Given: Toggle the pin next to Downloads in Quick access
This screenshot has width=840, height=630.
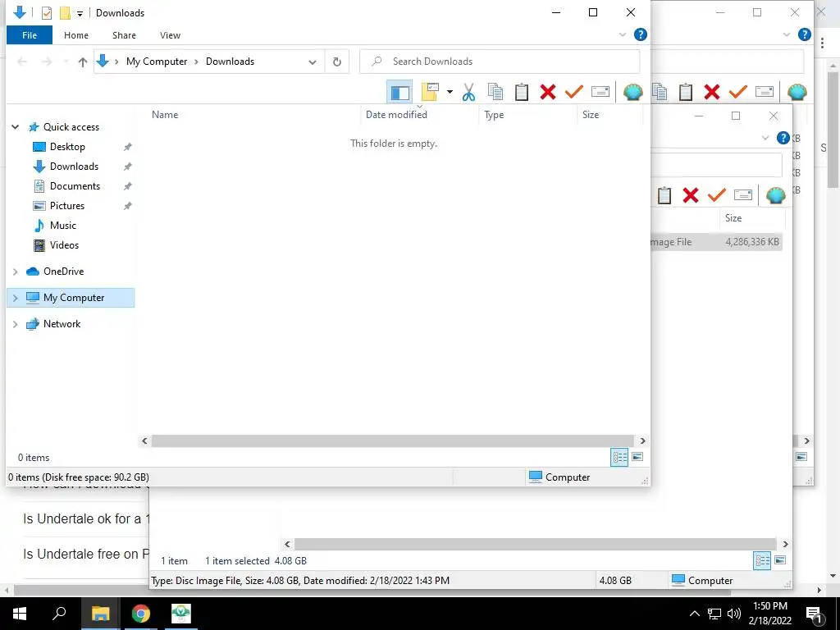Looking at the screenshot, I should coord(127,167).
